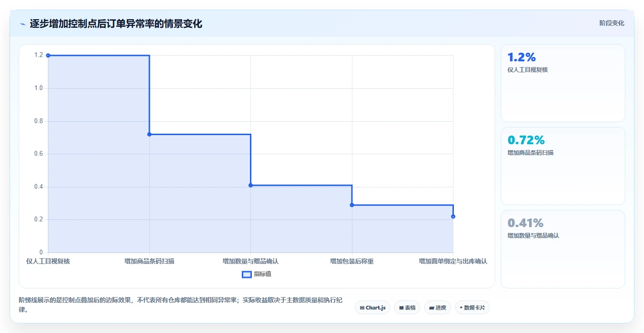Open the 0.72% 增加商品条码扫描 card
The width and height of the screenshot is (644, 333).
click(x=563, y=166)
